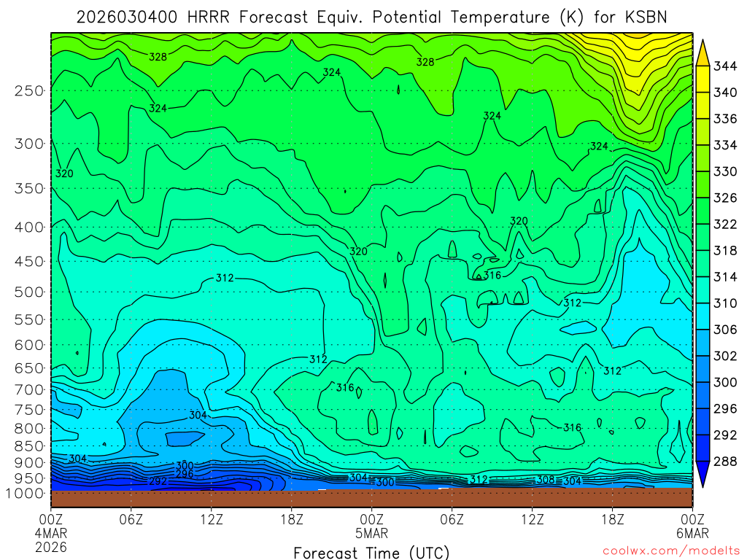Screen dimensions: 747x560
Task: Select the 400 pressure axis label
Action: pyautogui.click(x=29, y=227)
